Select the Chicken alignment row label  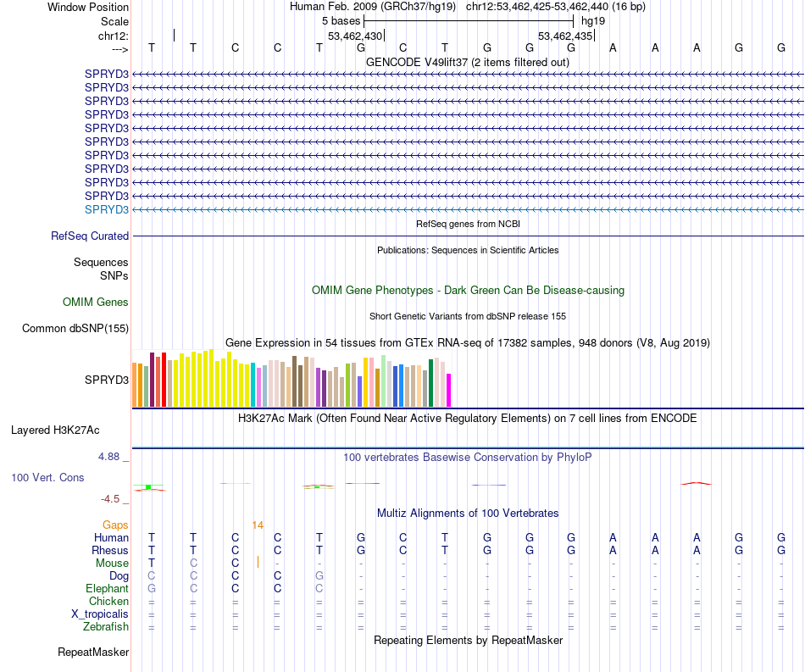point(108,601)
